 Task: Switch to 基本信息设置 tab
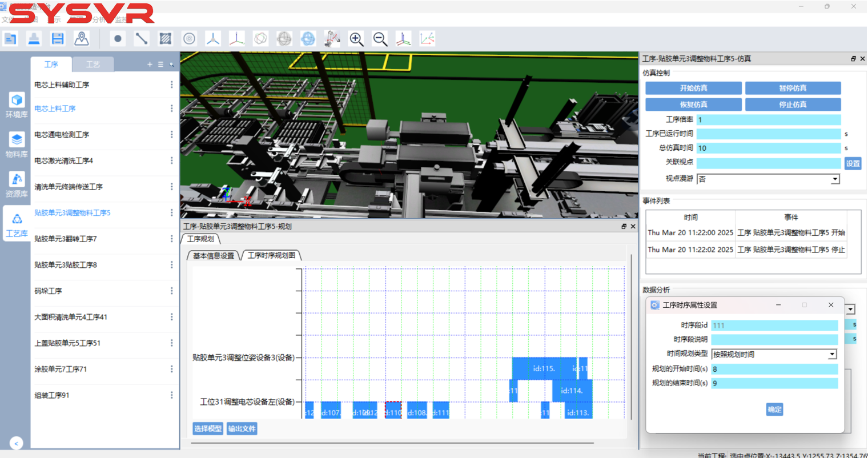(x=214, y=255)
